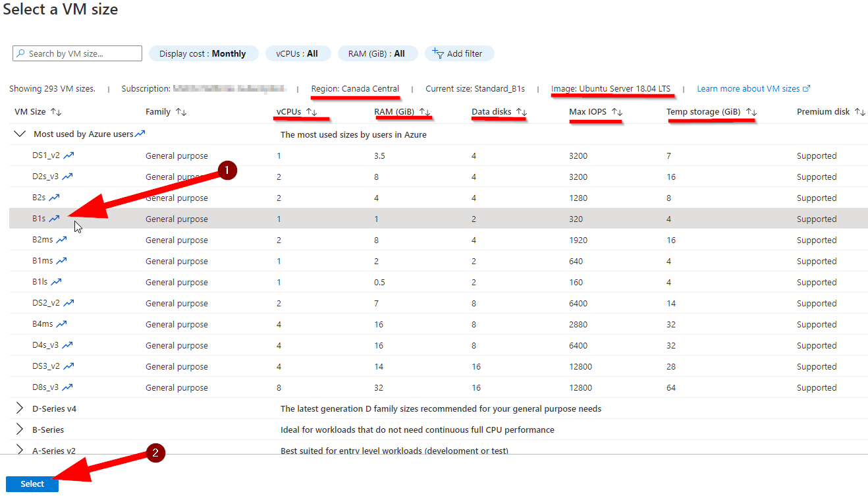Screen dimensions: 868x500
Task: Click 1280 Max IOPS in B2s row
Action: [x=578, y=198]
